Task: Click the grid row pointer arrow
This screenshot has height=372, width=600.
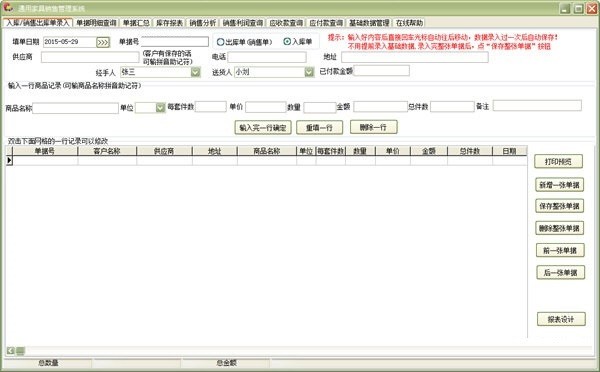Action: click(x=9, y=160)
